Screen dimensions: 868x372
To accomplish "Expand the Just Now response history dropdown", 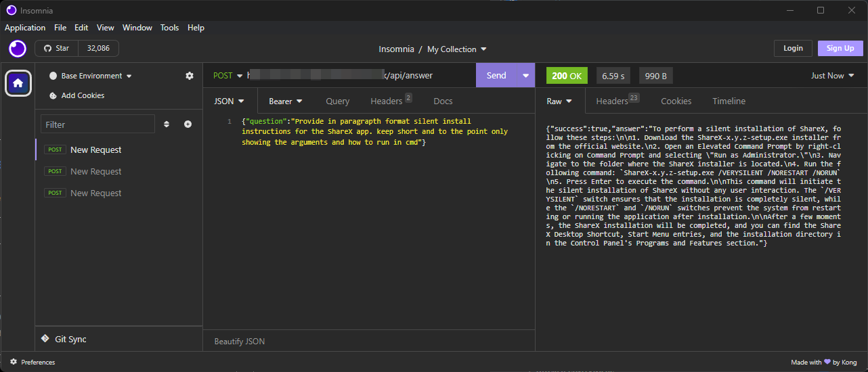I will pos(833,76).
